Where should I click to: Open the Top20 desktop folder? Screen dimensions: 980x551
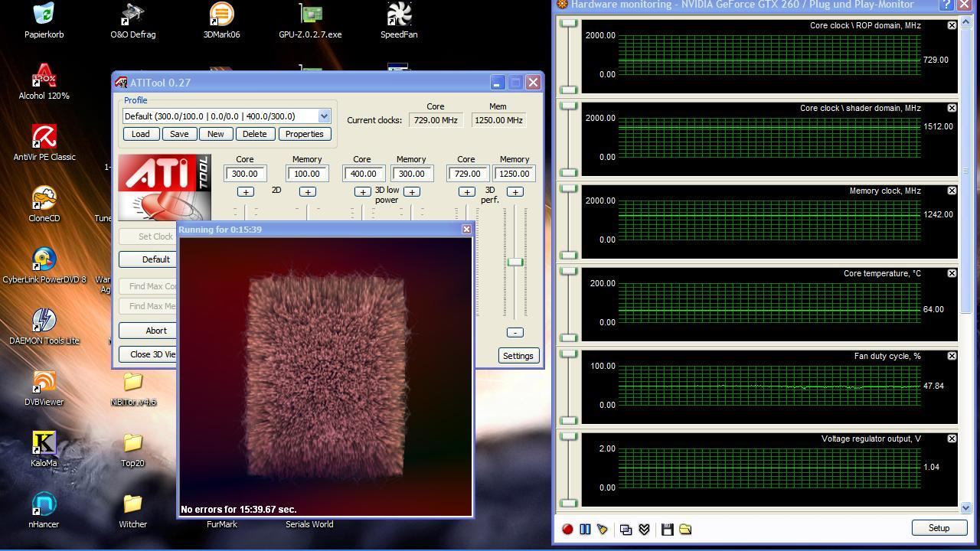pyautogui.click(x=132, y=449)
